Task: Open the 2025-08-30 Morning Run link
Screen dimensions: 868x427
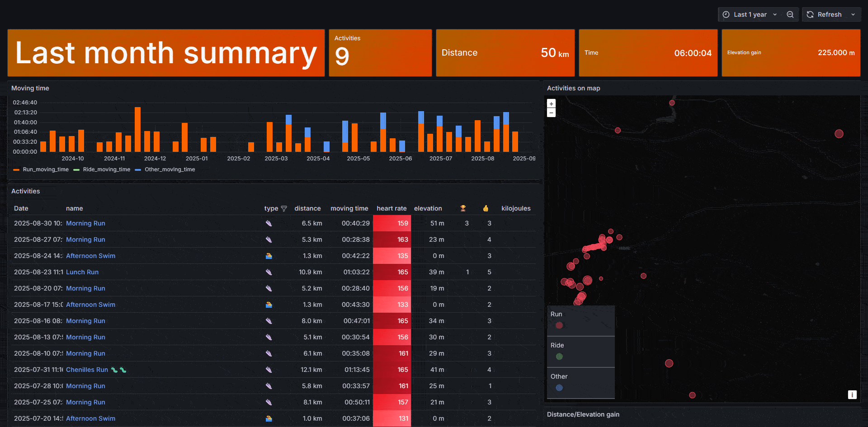Action: point(85,223)
